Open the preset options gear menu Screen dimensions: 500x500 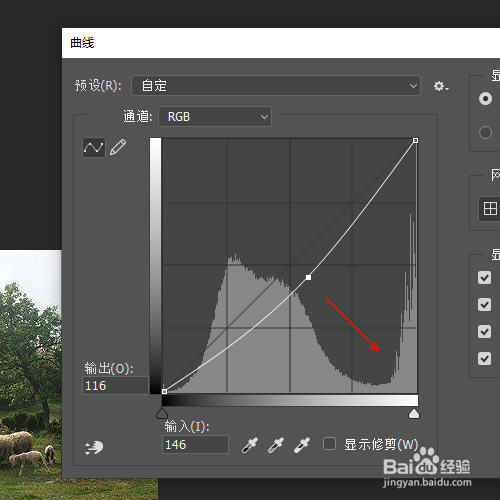point(441,86)
